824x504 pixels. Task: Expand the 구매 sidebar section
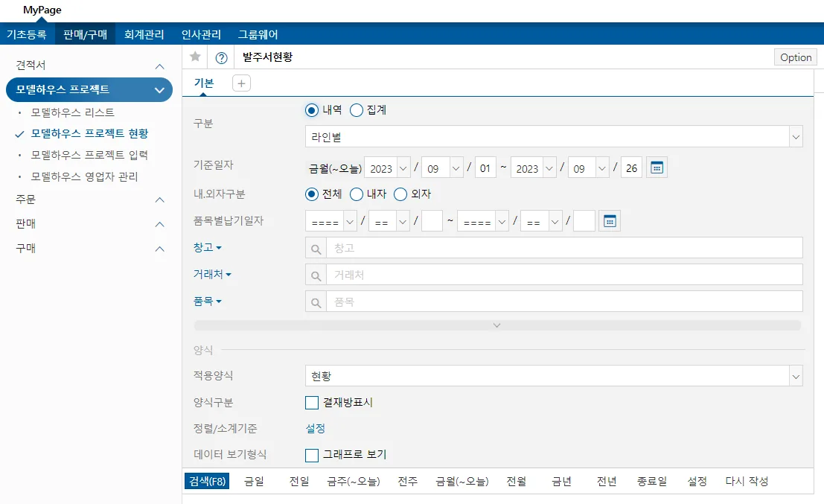[160, 249]
